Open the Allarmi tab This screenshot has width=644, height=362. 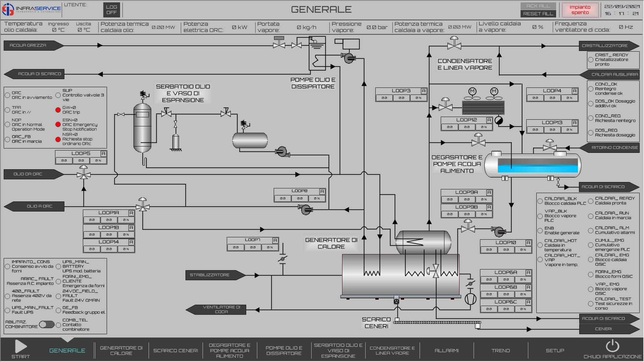[x=447, y=351]
